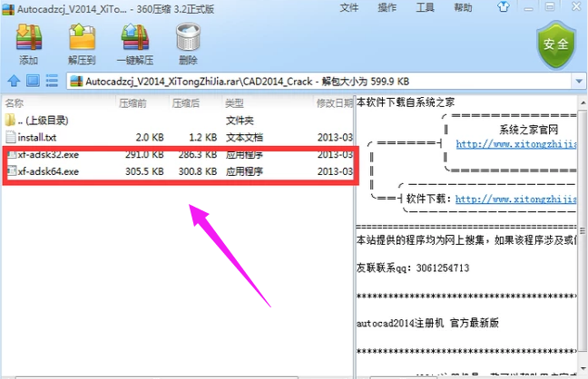Open the 操作 menu
Screen dimensions: 588x379
(x=387, y=7)
